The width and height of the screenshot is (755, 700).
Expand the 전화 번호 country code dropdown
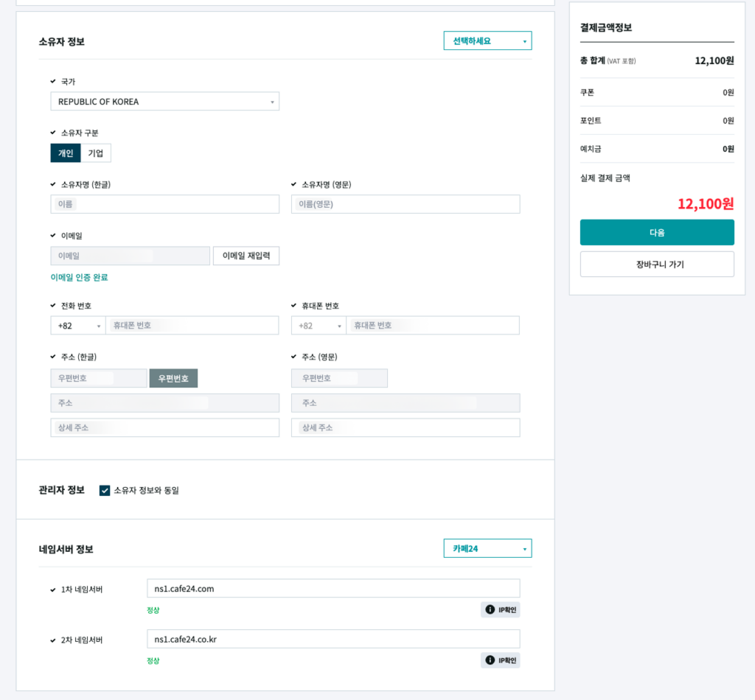click(78, 326)
